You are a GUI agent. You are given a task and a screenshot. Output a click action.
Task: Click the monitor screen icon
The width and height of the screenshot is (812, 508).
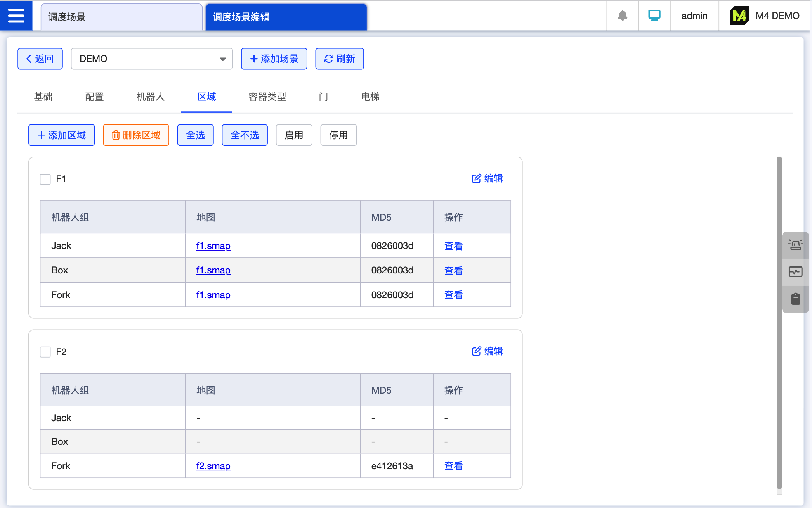coord(654,16)
